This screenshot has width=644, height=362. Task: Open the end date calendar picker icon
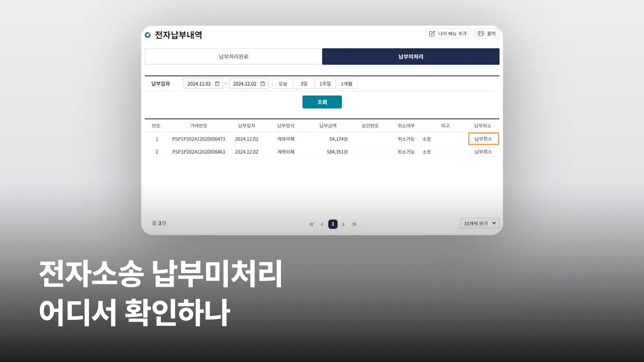[x=263, y=84]
